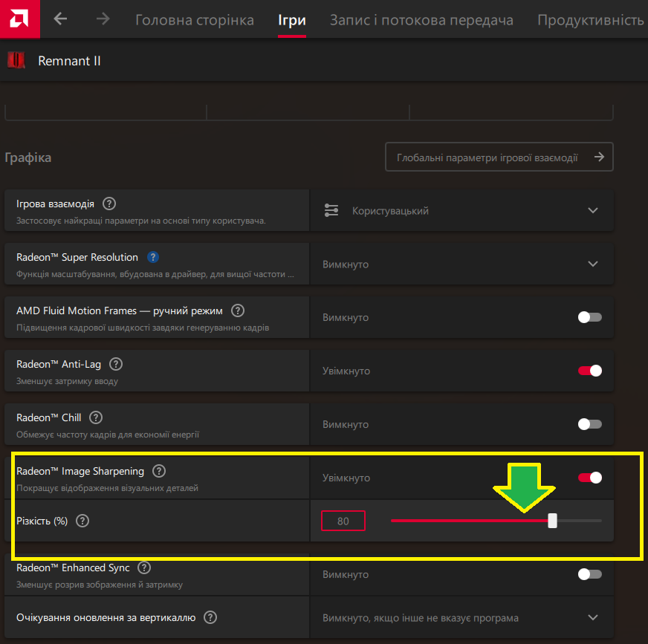Screen dimensions: 648x644
Task: Click the Remnant II title text
Action: pos(69,61)
